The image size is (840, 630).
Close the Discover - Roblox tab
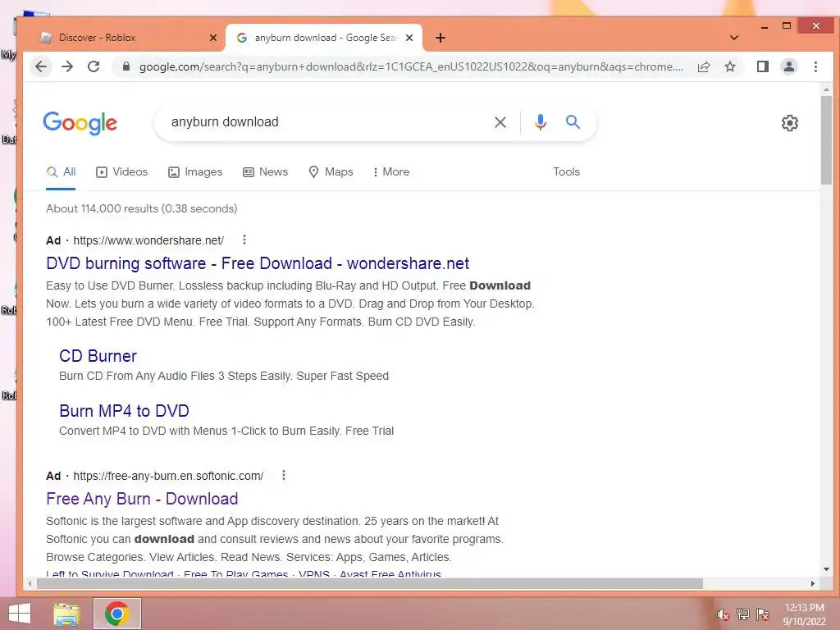point(213,38)
